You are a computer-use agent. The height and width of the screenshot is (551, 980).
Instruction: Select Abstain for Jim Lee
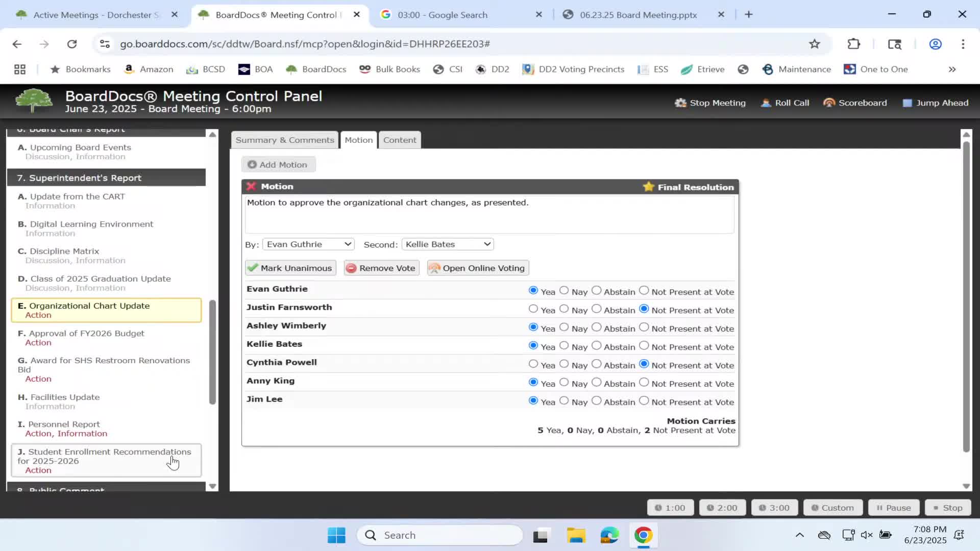coord(596,400)
